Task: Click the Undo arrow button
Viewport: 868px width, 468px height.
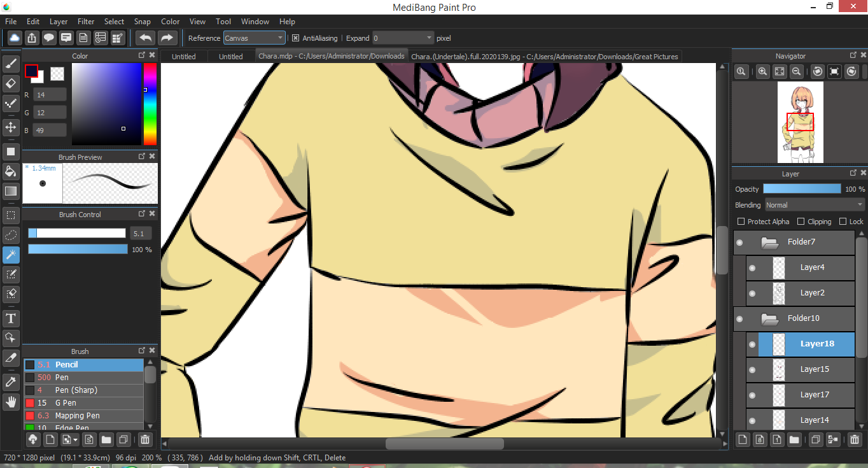Action: coord(146,38)
